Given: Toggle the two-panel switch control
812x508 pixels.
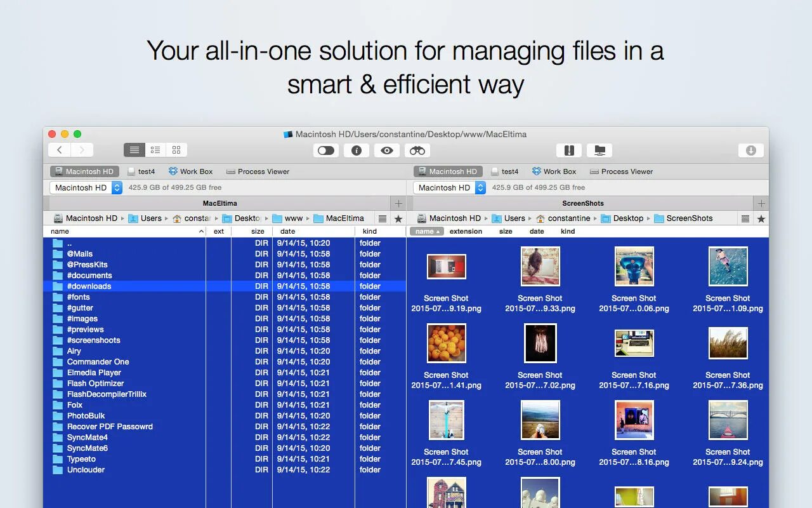Looking at the screenshot, I should [325, 150].
